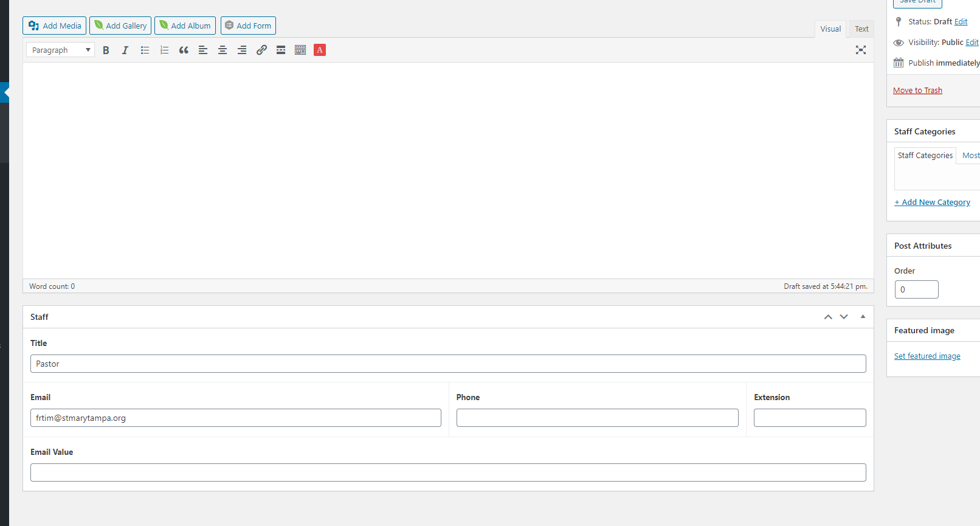This screenshot has height=526, width=980.
Task: Click the insert link icon
Action: [261, 50]
